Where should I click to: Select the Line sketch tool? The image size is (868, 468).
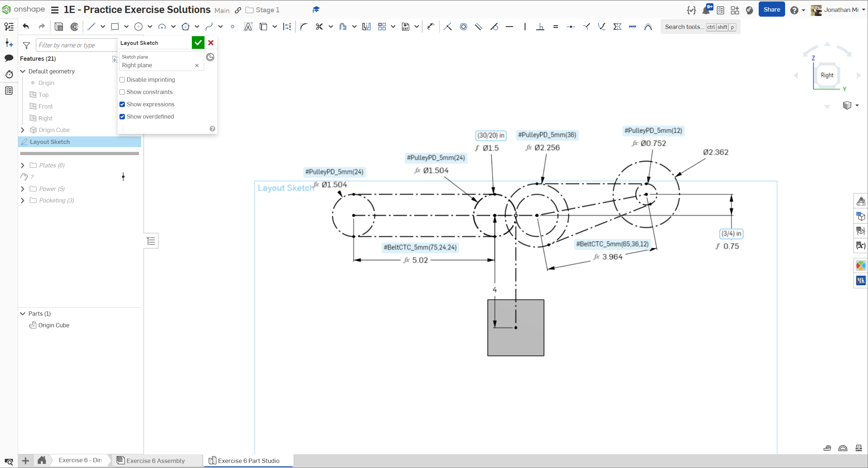pos(91,27)
